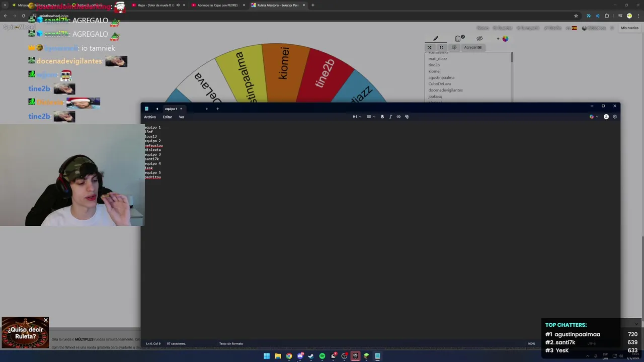644x362 pixels.
Task: Click the 'pedritou' line in Notepad
Action: point(152,177)
